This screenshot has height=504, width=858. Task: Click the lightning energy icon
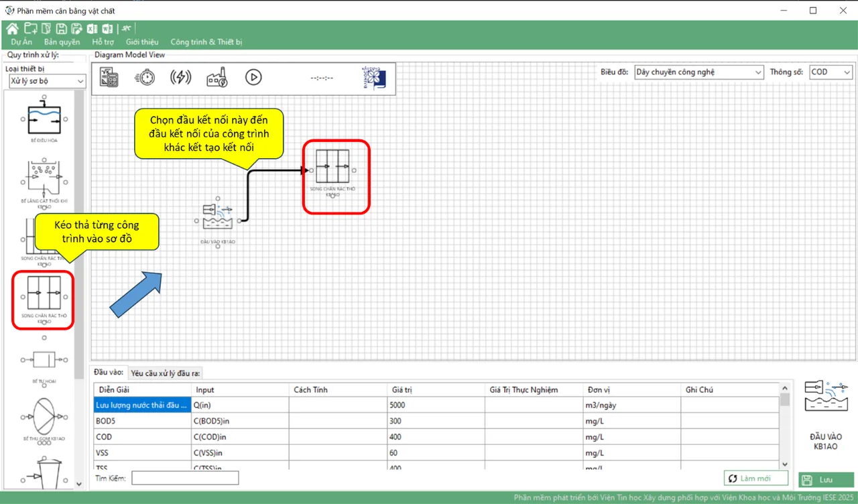180,77
